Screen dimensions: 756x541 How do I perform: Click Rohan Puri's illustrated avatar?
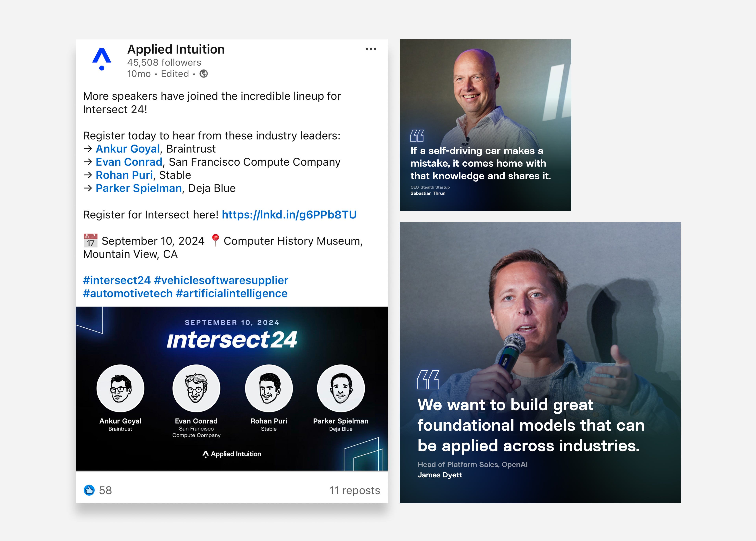pos(269,388)
